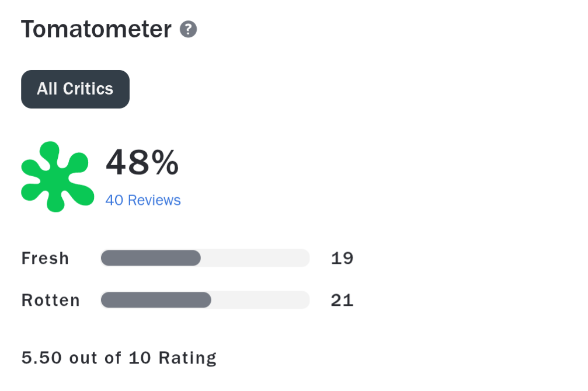
Task: Click the percent sign beside 48
Action: coord(163,162)
